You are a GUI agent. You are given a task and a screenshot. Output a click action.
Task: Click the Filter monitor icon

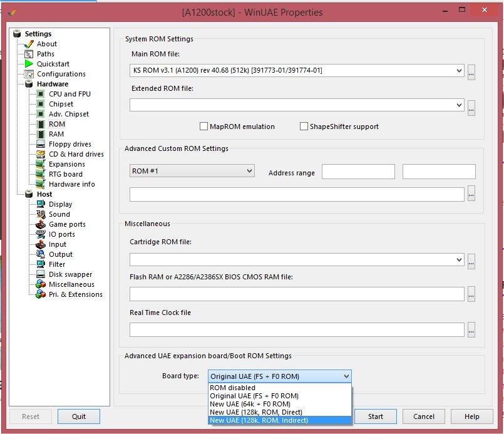point(41,264)
